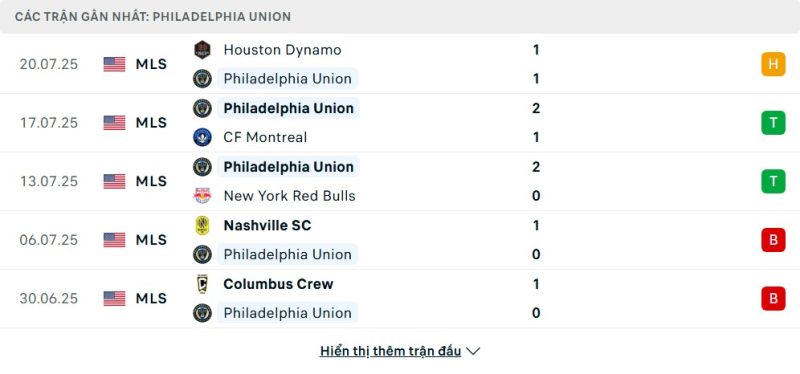The width and height of the screenshot is (800, 374).
Task: Click the red B badge for Nashville SC match
Action: 773,240
